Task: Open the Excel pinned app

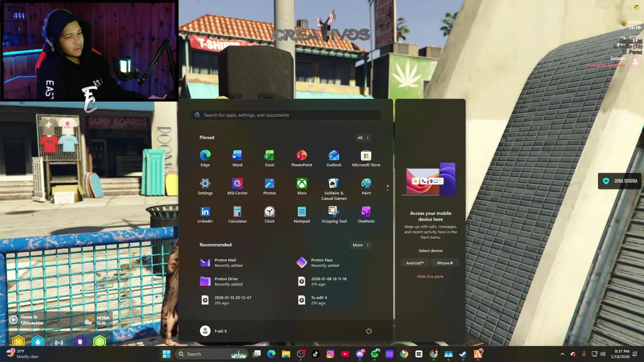Action: [269, 158]
